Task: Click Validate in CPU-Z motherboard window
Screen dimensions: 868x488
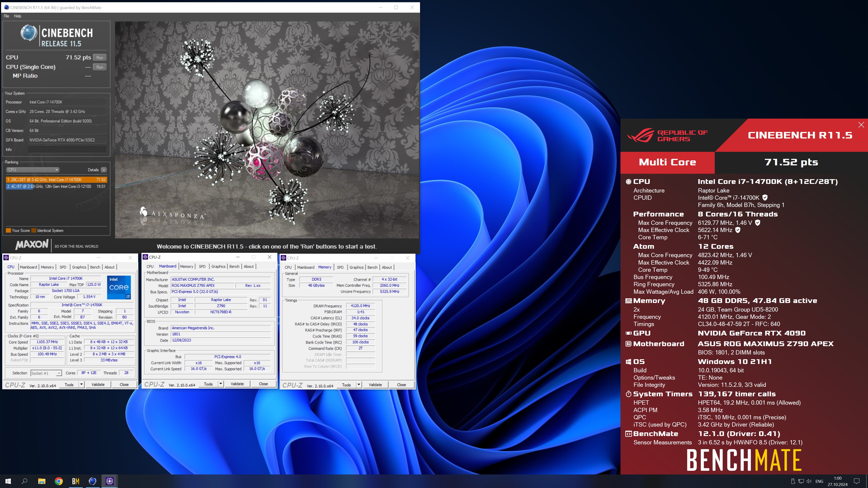Action: click(x=237, y=384)
